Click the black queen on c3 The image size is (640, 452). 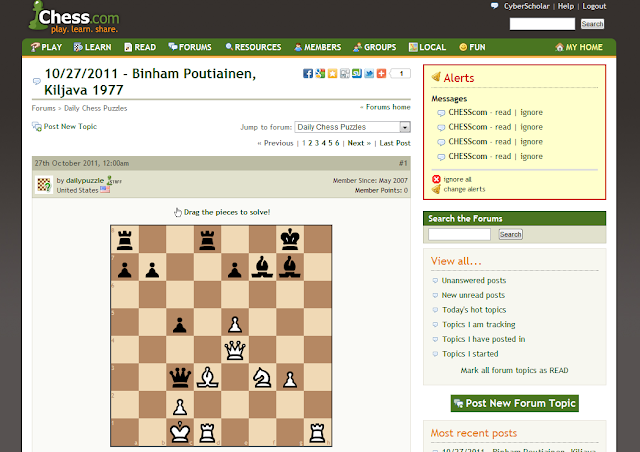[180, 377]
